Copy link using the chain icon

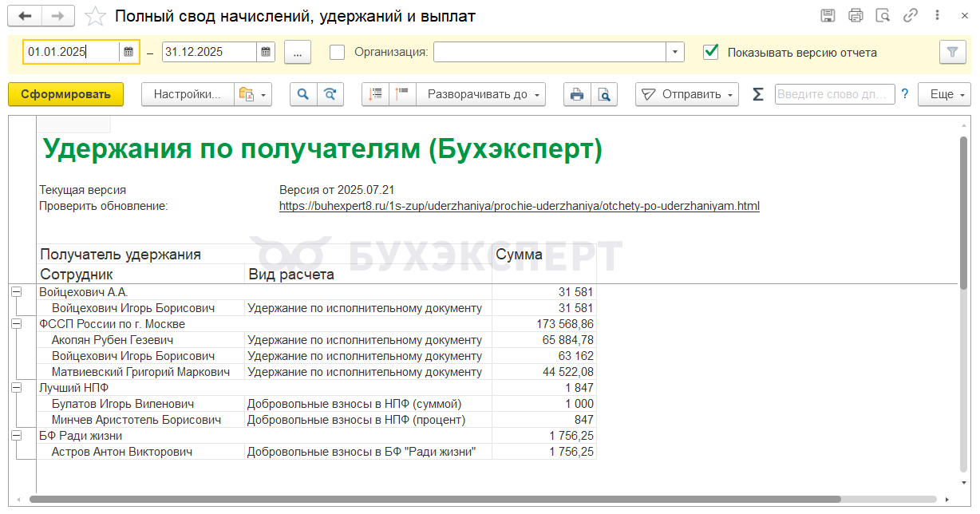(x=910, y=16)
